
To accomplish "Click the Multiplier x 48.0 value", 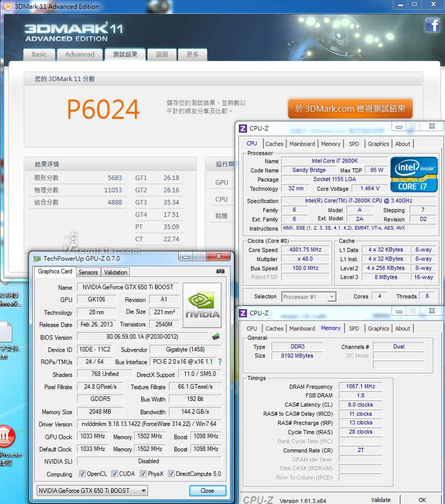I will click(x=305, y=259).
